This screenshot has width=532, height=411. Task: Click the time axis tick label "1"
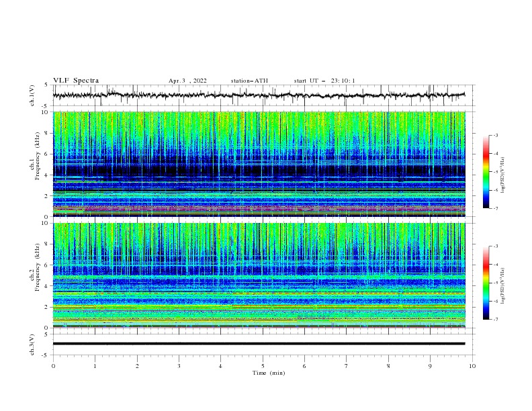click(x=95, y=366)
